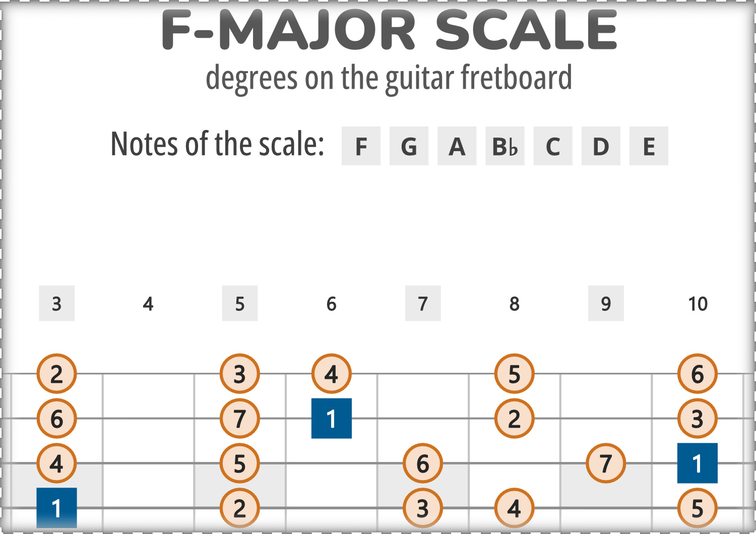Click the fret number 10 label

pyautogui.click(x=698, y=304)
